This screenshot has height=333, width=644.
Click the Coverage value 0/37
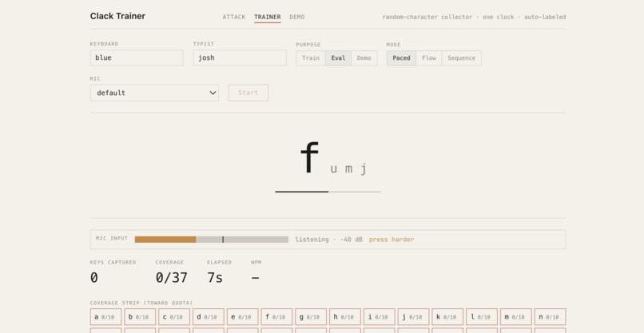pos(171,278)
